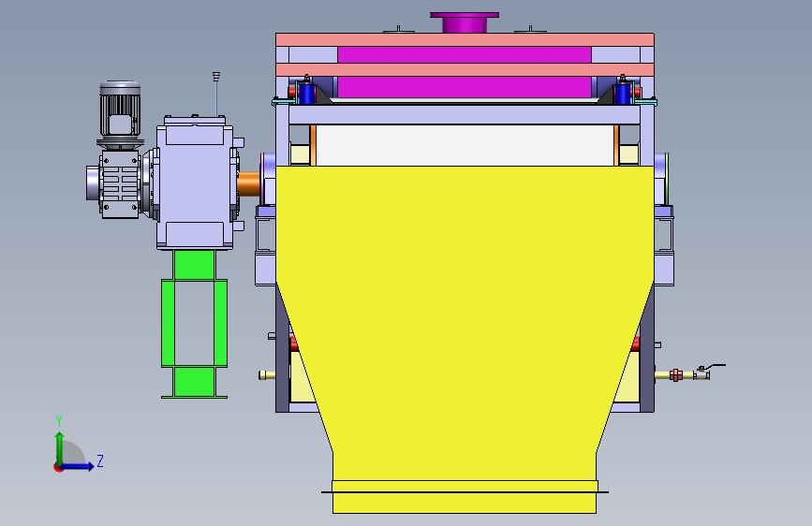Select the lavender gearbox reducer housing
The height and width of the screenshot is (526, 812).
click(194, 183)
